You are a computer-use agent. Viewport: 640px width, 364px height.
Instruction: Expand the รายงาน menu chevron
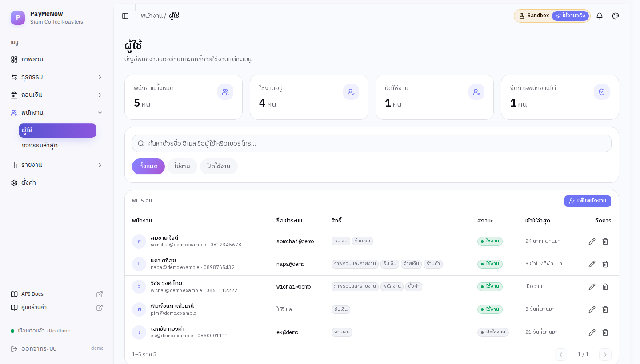click(x=100, y=165)
